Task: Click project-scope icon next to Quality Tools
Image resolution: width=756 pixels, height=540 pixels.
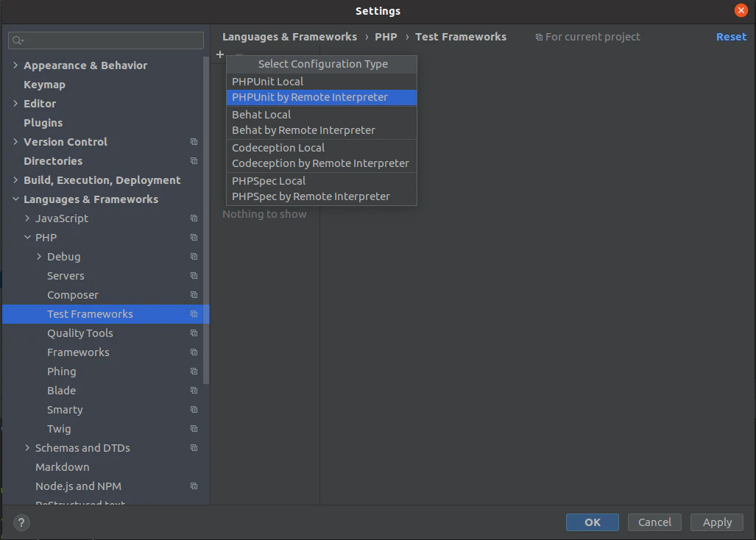Action: tap(194, 333)
